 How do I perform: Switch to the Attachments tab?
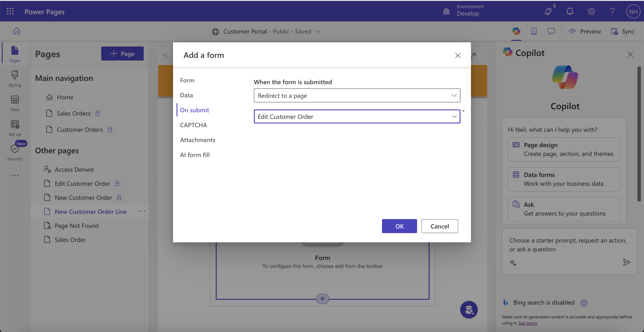(197, 140)
